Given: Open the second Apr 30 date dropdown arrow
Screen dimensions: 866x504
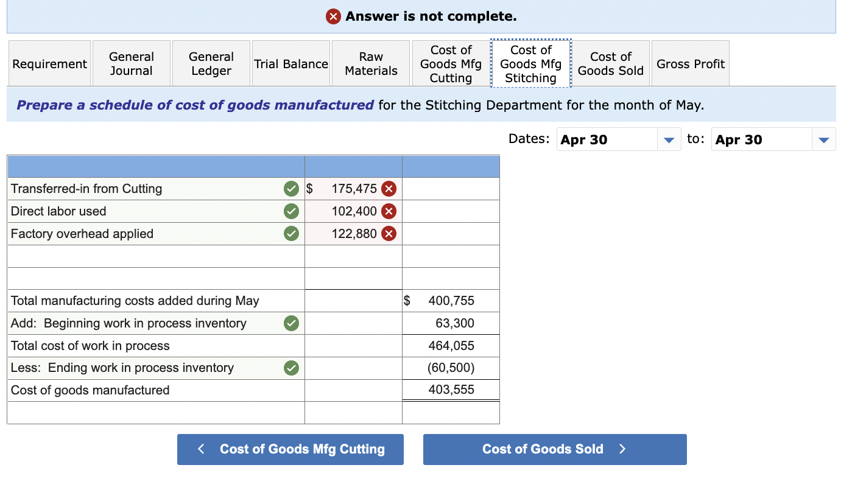Looking at the screenshot, I should (823, 139).
